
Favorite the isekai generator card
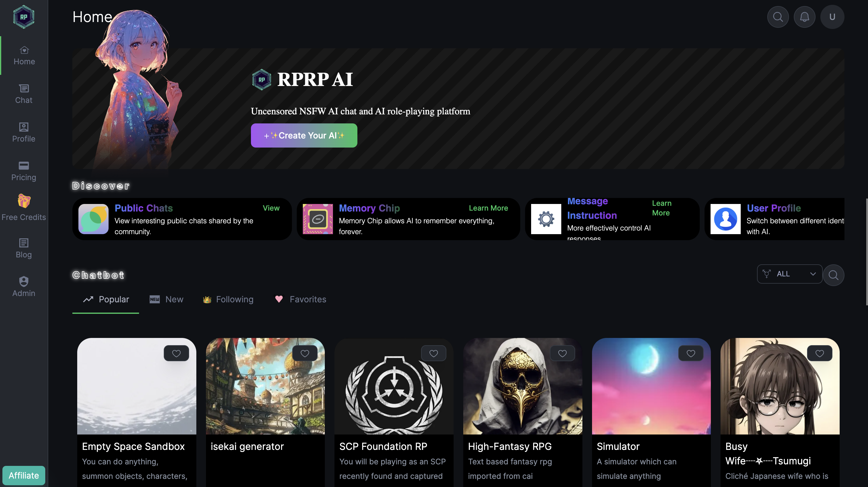(x=305, y=353)
